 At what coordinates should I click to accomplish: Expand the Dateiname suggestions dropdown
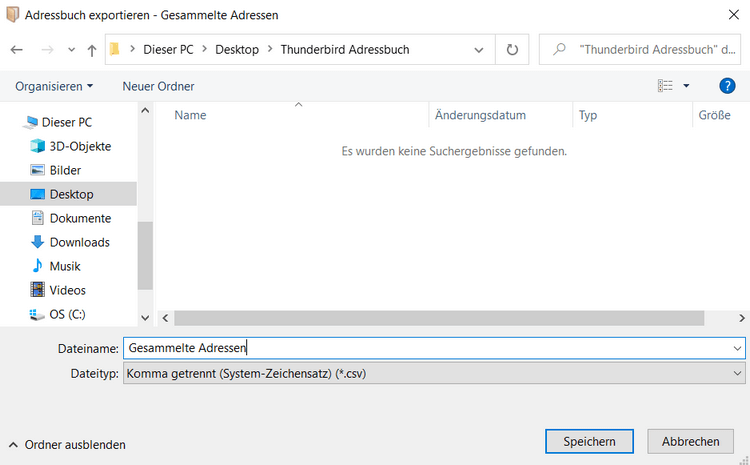point(737,348)
